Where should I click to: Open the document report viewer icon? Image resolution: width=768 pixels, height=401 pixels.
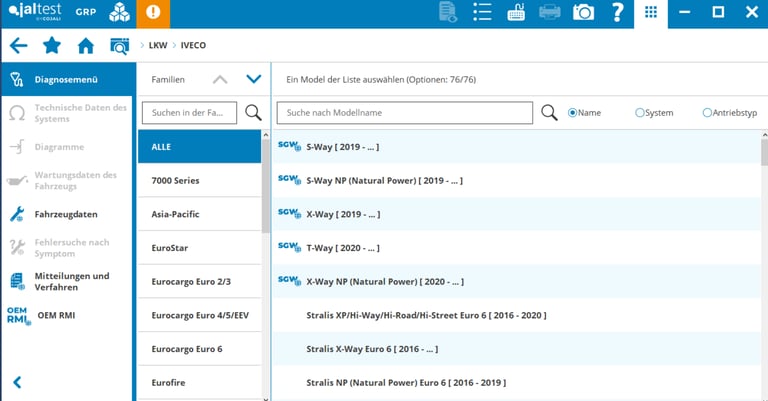point(448,12)
